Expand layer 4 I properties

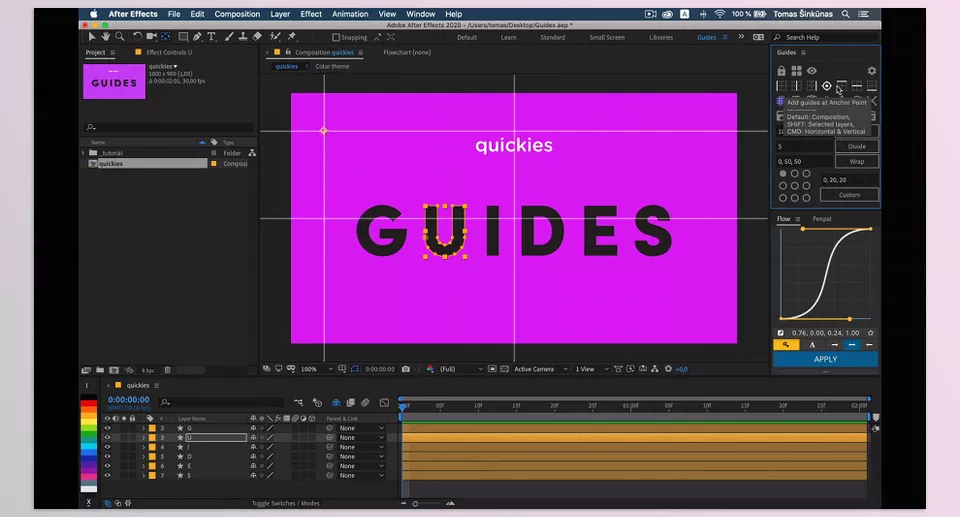(144, 447)
